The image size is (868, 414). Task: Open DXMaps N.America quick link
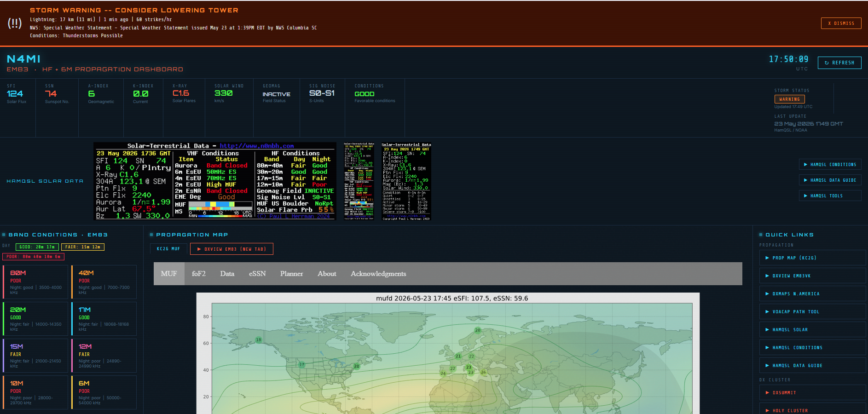[812, 293]
